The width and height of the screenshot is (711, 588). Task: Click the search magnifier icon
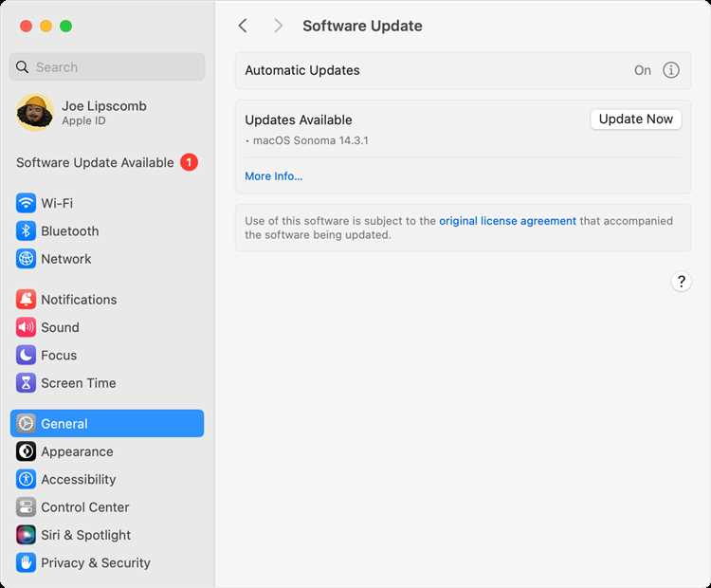pos(22,67)
